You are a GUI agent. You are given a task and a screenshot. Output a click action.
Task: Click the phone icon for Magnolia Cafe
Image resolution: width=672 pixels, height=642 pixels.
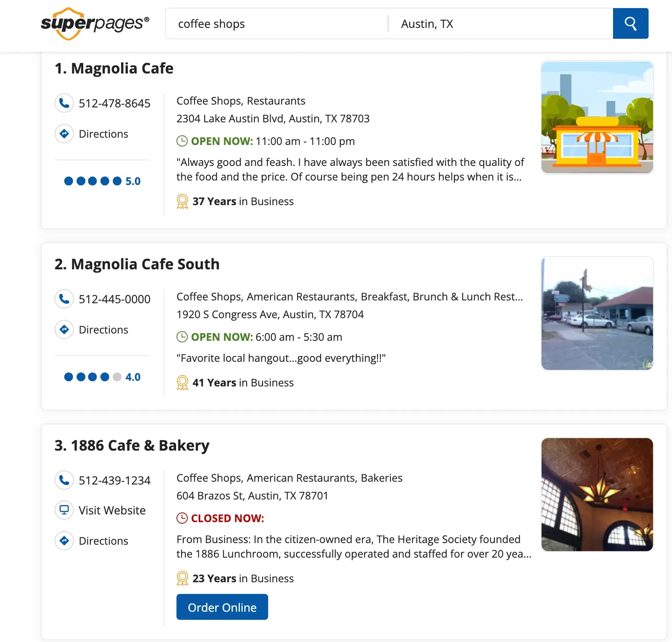(64, 103)
